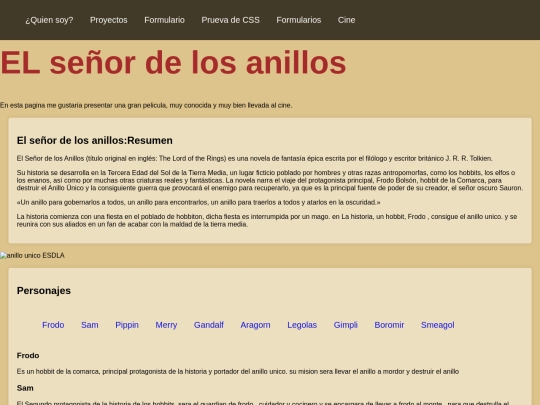Image resolution: width=540 pixels, height=405 pixels.
Task: Select Prueva de CSS in the navbar
Action: (x=230, y=20)
